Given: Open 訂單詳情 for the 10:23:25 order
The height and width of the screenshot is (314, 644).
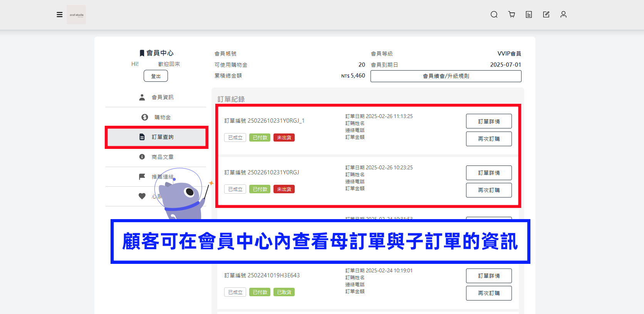Looking at the screenshot, I should [x=489, y=173].
